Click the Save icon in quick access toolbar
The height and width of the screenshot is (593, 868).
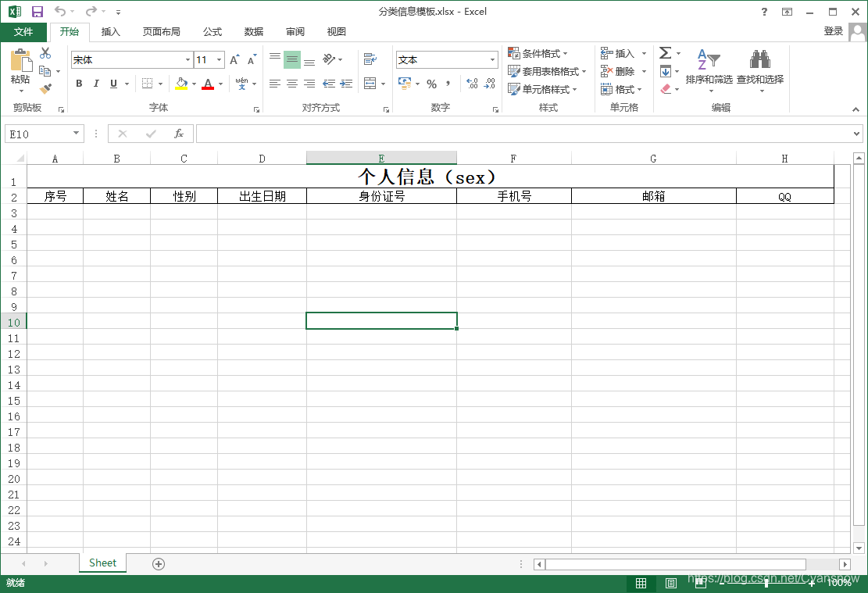pos(37,12)
